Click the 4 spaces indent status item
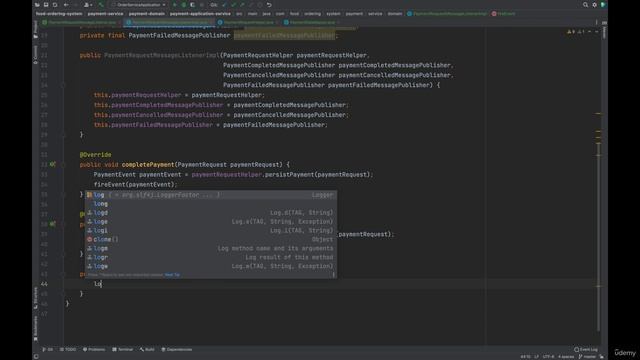 coord(566,357)
